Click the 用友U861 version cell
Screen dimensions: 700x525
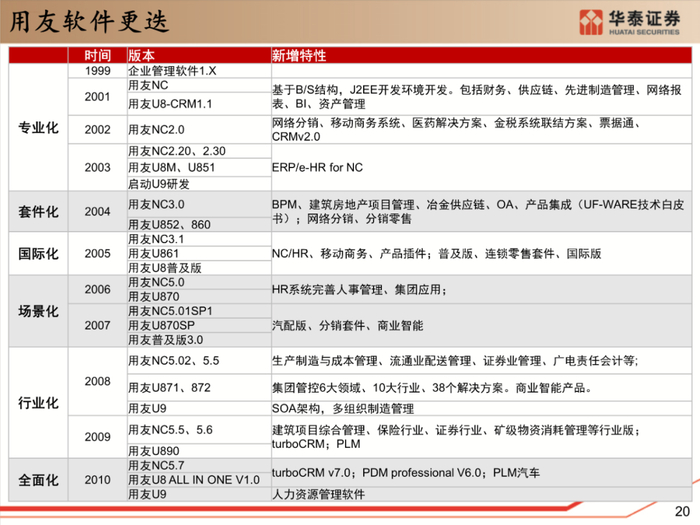pyautogui.click(x=199, y=254)
